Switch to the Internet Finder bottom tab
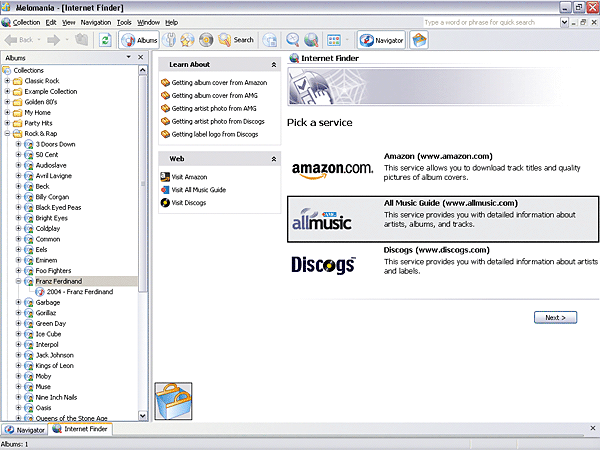This screenshot has width=600, height=450. click(x=80, y=429)
